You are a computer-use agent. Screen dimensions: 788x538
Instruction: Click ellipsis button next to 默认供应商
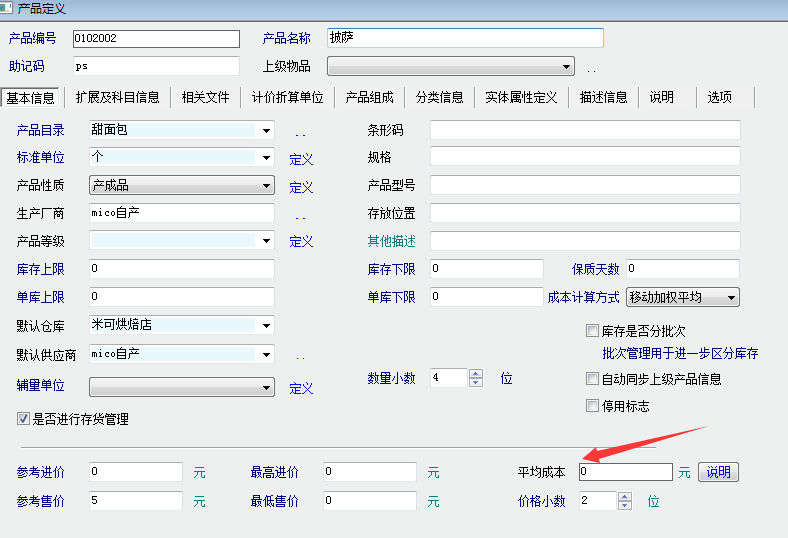pyautogui.click(x=300, y=355)
